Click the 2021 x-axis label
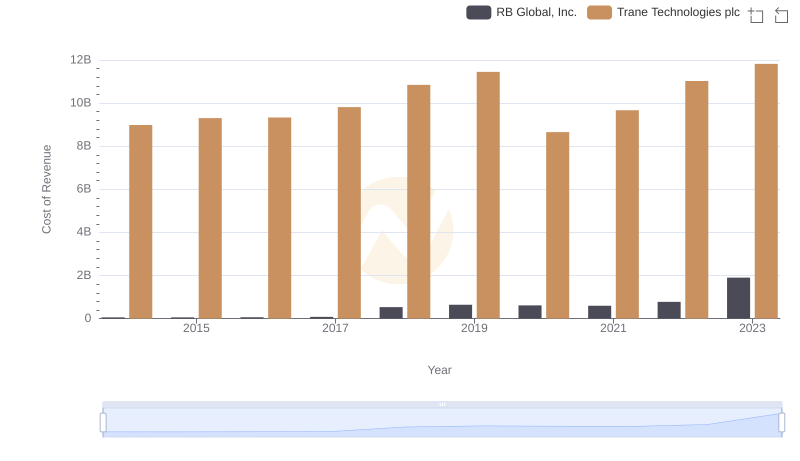 point(613,328)
